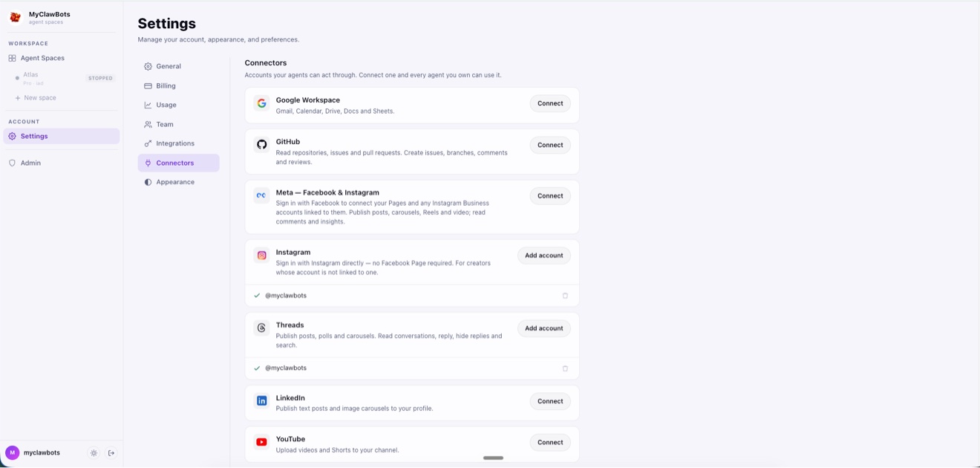The height and width of the screenshot is (468, 980).
Task: Connect YouTube channel
Action: click(x=550, y=442)
